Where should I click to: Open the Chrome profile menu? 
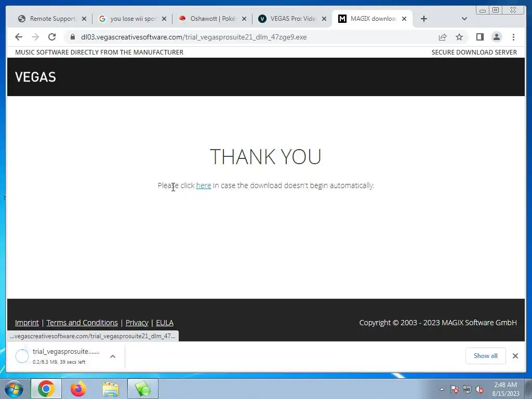[x=497, y=37]
